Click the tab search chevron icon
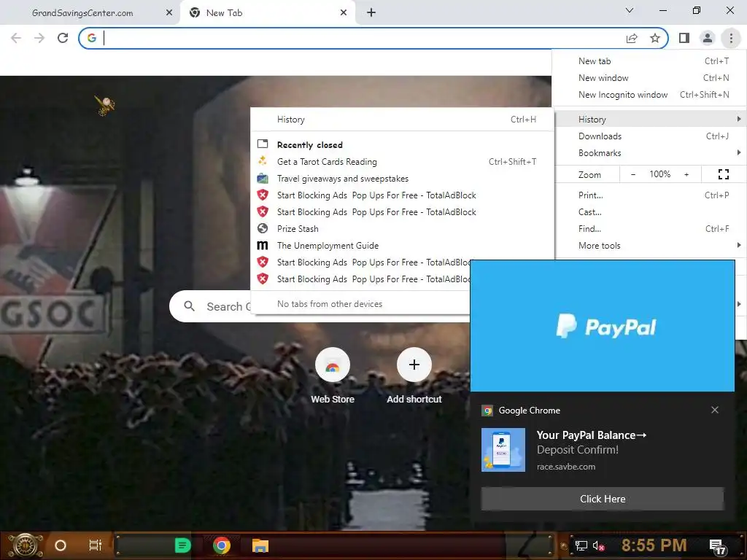The height and width of the screenshot is (560, 747). pos(630,10)
